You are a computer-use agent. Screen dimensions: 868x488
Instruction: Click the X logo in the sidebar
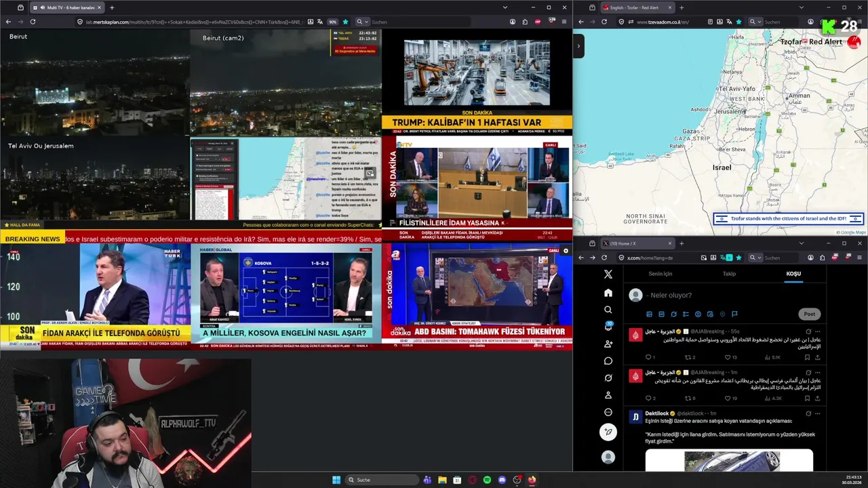(x=608, y=274)
